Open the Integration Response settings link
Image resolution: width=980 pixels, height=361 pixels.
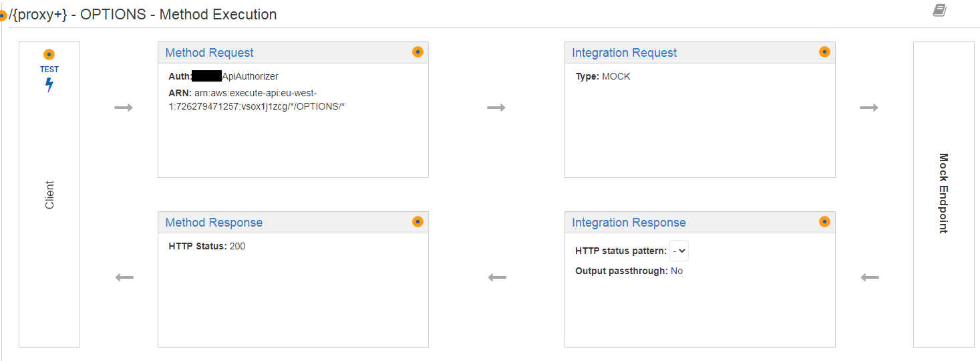tap(629, 223)
